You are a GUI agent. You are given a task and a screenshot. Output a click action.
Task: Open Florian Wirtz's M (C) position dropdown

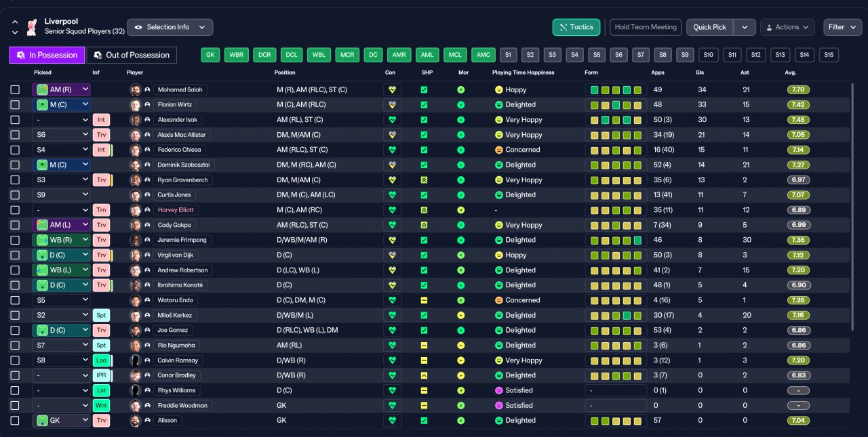click(x=61, y=104)
